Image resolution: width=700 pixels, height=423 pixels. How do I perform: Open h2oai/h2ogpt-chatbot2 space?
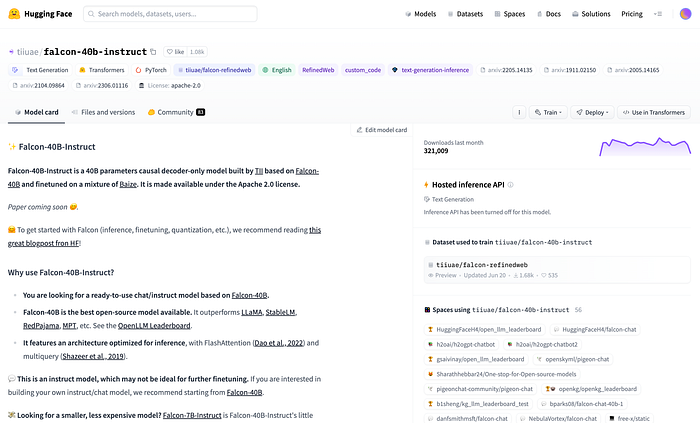point(542,344)
